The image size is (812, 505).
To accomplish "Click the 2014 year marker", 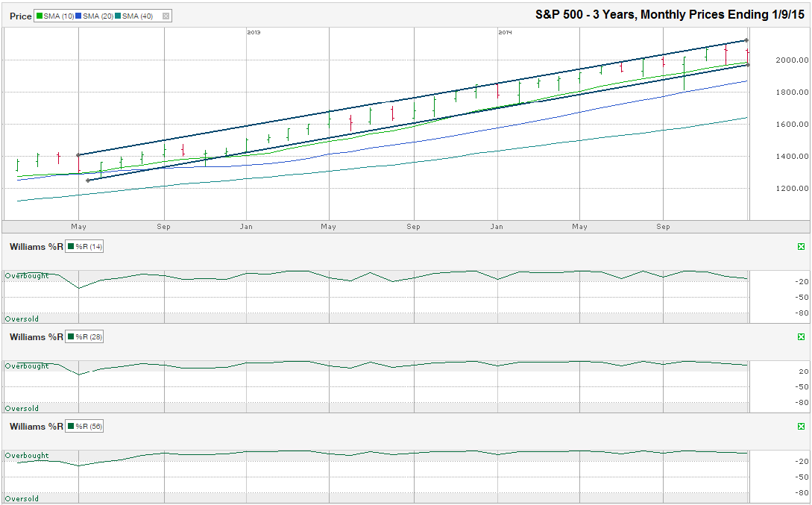I will 505,32.
